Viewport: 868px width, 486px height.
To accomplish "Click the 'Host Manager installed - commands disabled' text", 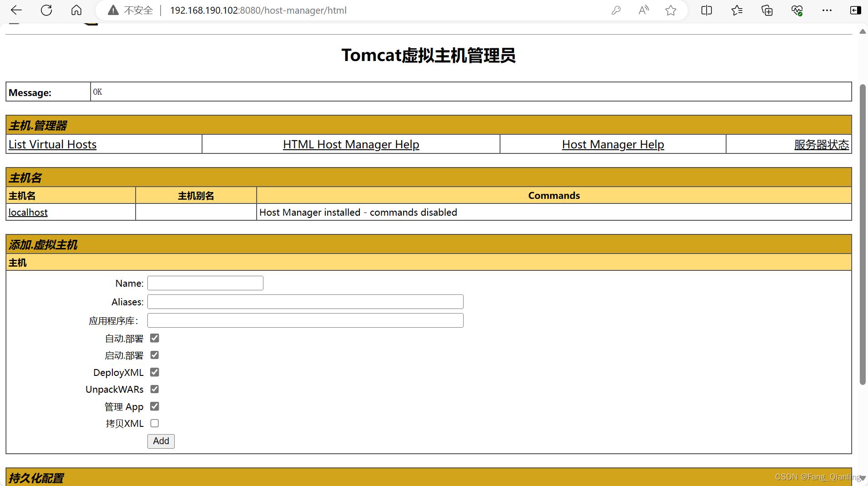I will pyautogui.click(x=358, y=212).
